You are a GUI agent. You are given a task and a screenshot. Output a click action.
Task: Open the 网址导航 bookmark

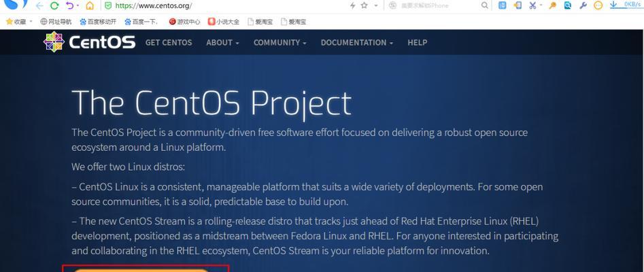pos(56,22)
